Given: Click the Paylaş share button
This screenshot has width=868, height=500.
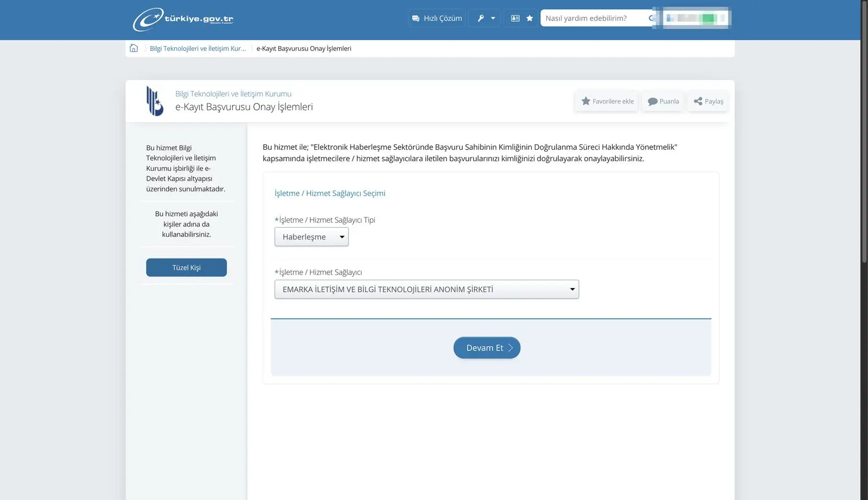Looking at the screenshot, I should (x=708, y=101).
